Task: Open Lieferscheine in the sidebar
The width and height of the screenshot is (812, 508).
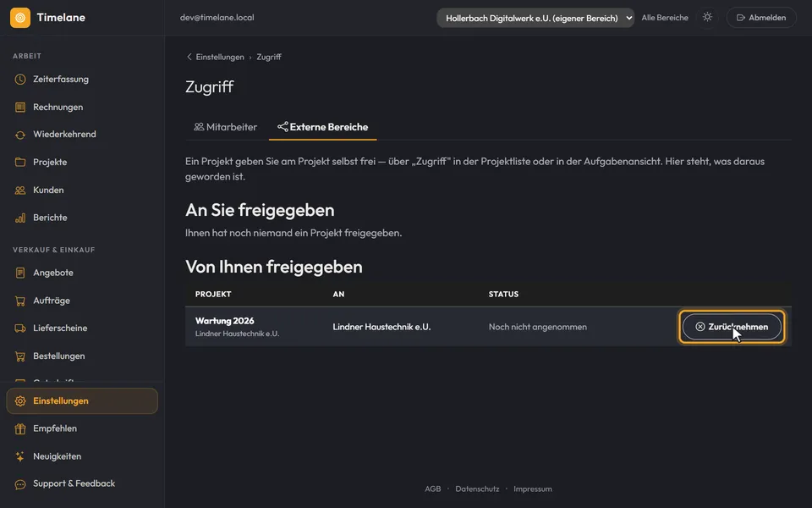Action: click(82, 329)
